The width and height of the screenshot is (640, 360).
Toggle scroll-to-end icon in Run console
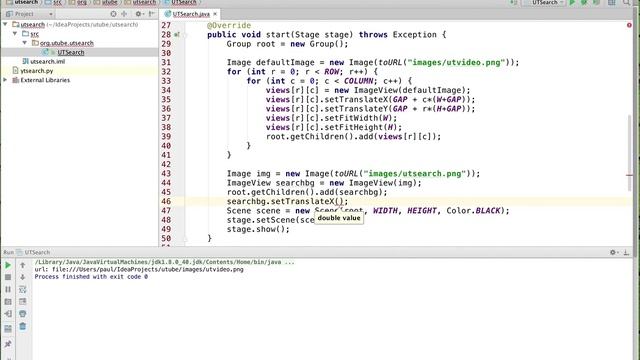click(x=22, y=302)
